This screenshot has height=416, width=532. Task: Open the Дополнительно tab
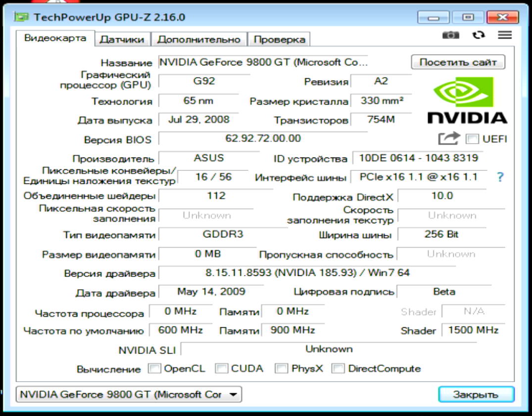pos(199,40)
